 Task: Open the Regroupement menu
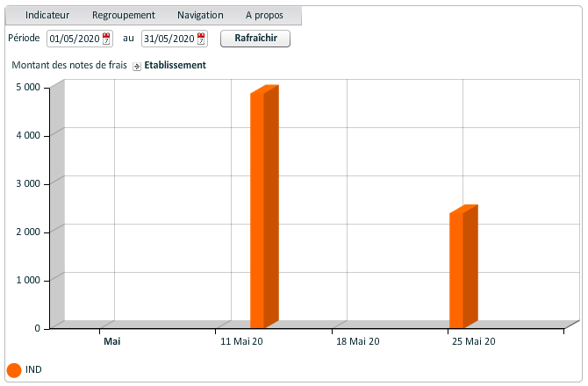click(x=124, y=16)
